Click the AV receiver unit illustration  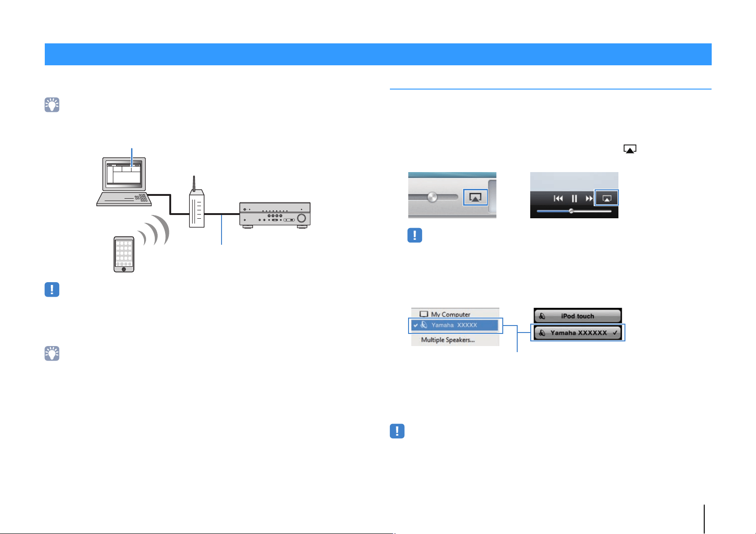tap(275, 215)
